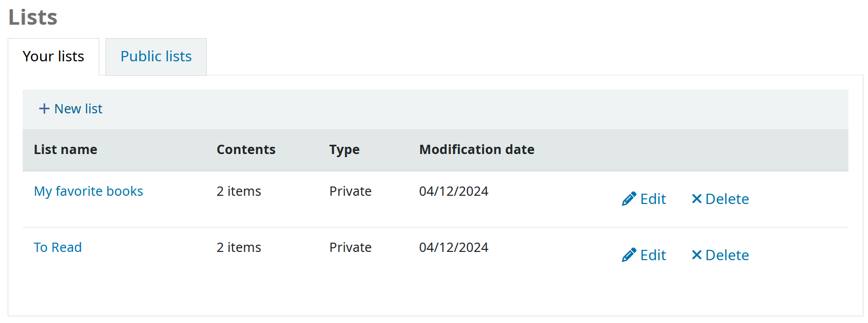Click the Edit link for My favorite books

point(653,198)
